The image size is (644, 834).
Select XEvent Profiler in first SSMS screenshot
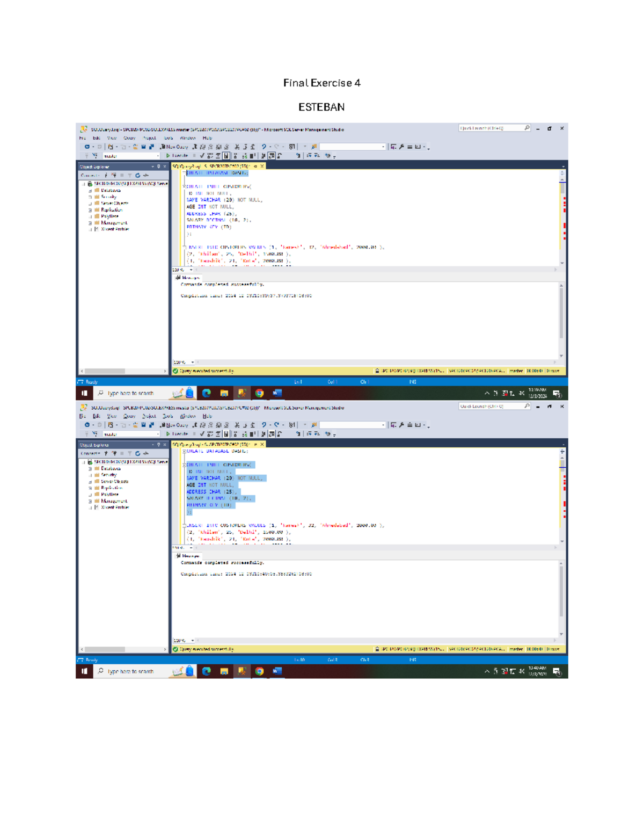click(114, 229)
